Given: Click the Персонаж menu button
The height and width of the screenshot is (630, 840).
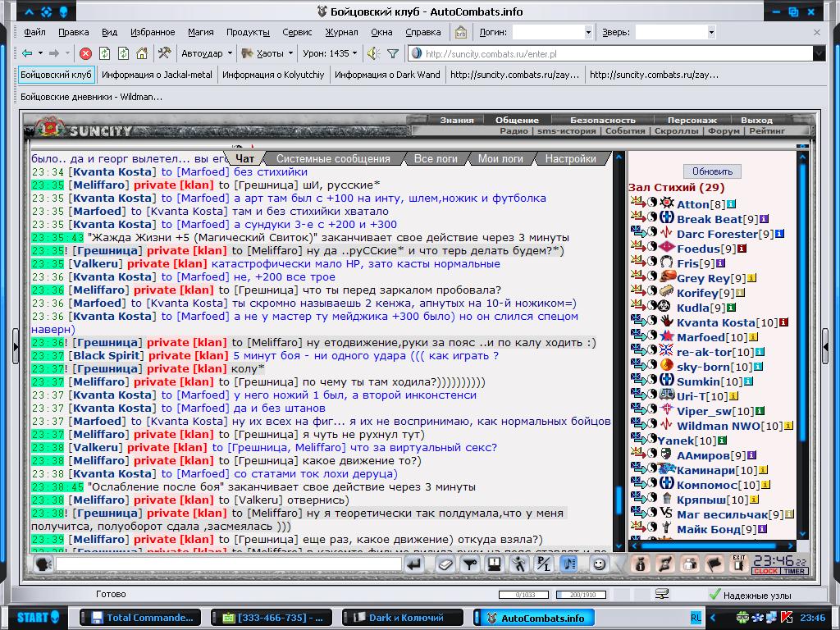Looking at the screenshot, I should (692, 120).
